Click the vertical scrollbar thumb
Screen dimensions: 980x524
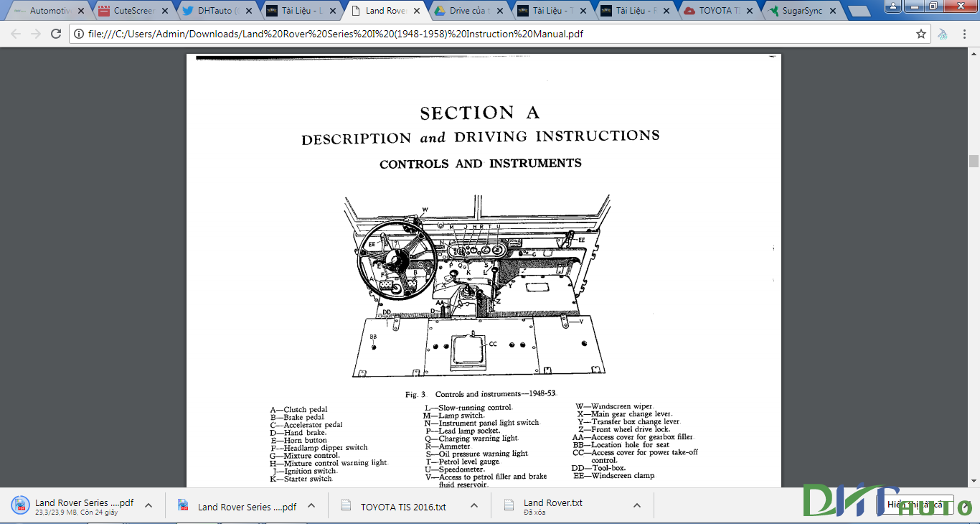[x=974, y=161]
